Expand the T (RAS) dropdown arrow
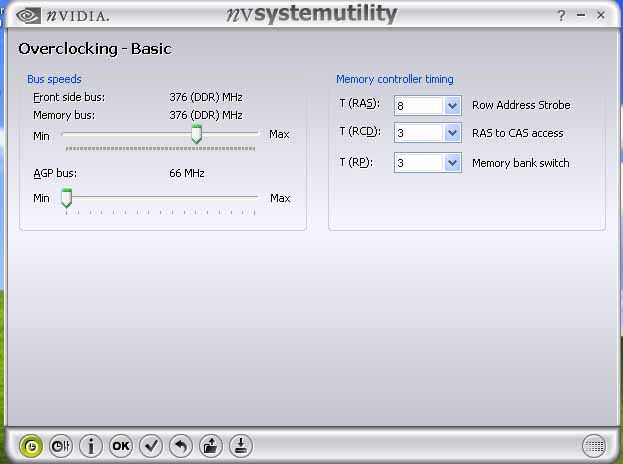Viewport: 623px width, 464px height. (x=452, y=106)
